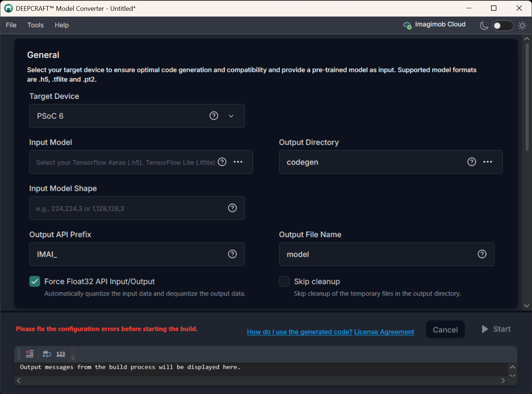Maximize the Model Converter window
The image size is (532, 394).
494,8
